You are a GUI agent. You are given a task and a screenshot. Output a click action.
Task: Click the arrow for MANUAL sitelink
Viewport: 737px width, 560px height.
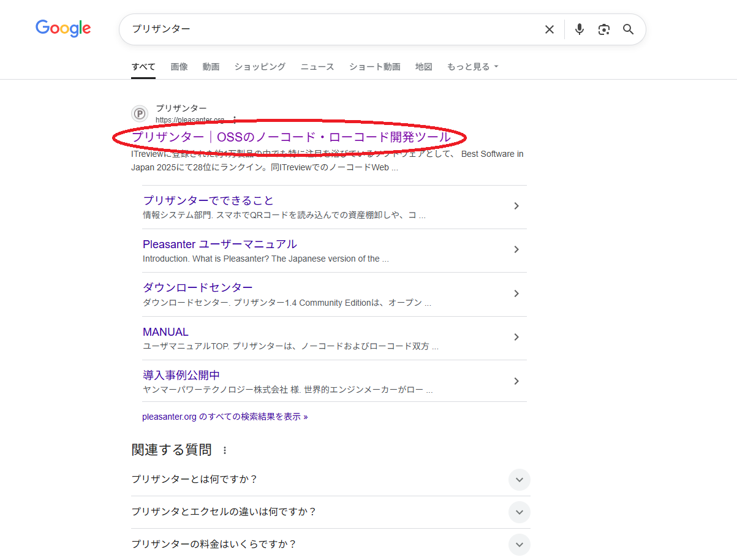(516, 337)
